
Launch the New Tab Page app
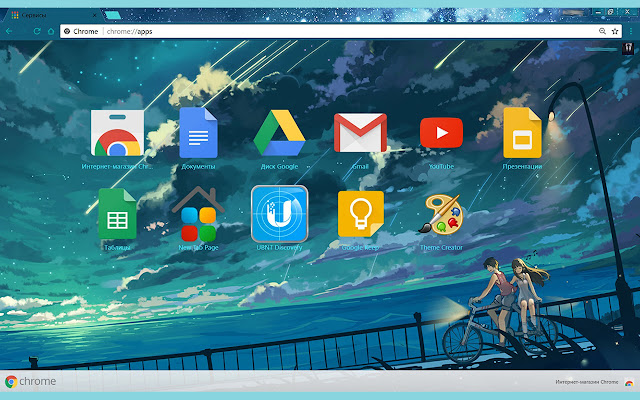198,213
